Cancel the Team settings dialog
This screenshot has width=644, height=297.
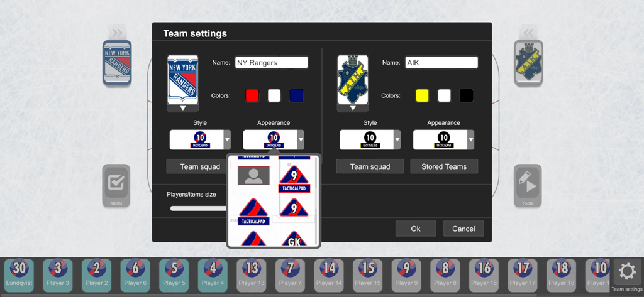click(464, 229)
